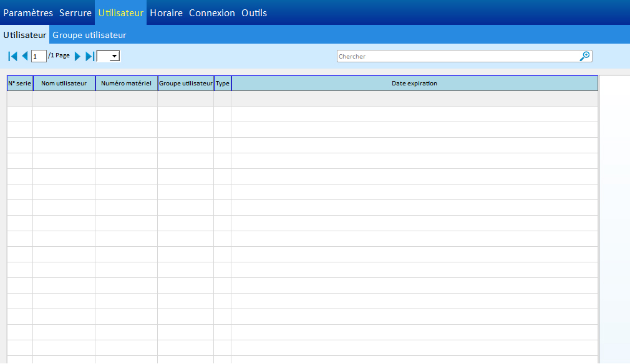Click the Numéro matériel column header

click(x=126, y=84)
